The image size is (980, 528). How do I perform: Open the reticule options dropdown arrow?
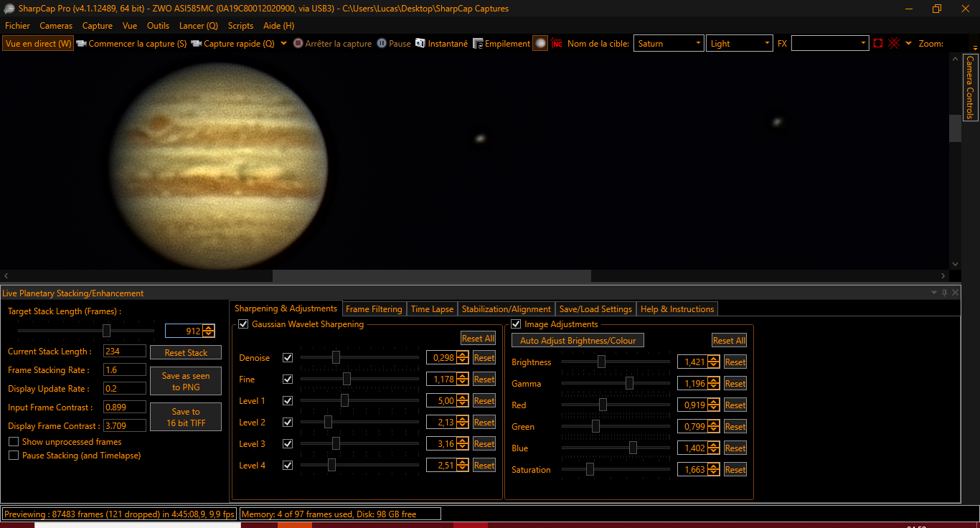908,44
